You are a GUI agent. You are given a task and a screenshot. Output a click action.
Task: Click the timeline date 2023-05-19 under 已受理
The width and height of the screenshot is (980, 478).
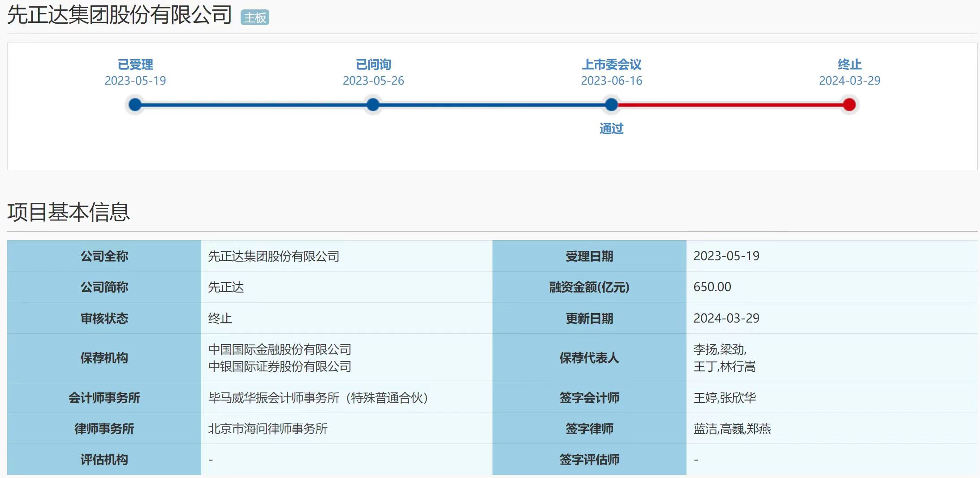click(135, 81)
